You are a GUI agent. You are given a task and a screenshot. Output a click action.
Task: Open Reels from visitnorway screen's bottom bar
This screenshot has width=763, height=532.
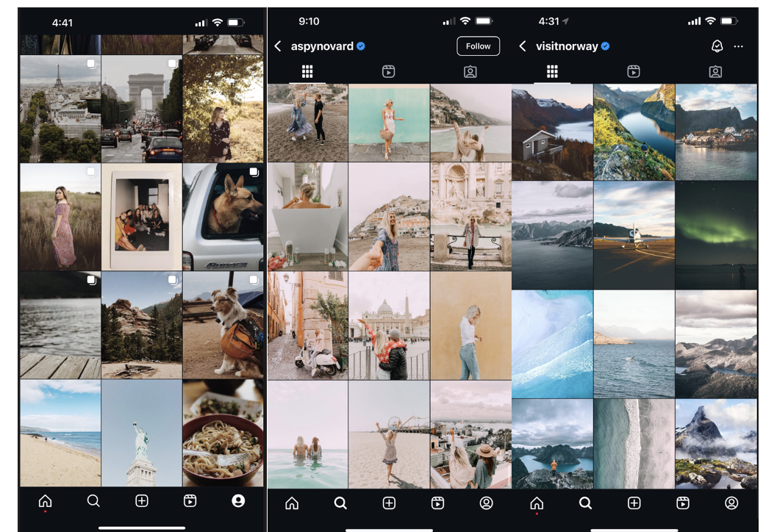tap(683, 503)
